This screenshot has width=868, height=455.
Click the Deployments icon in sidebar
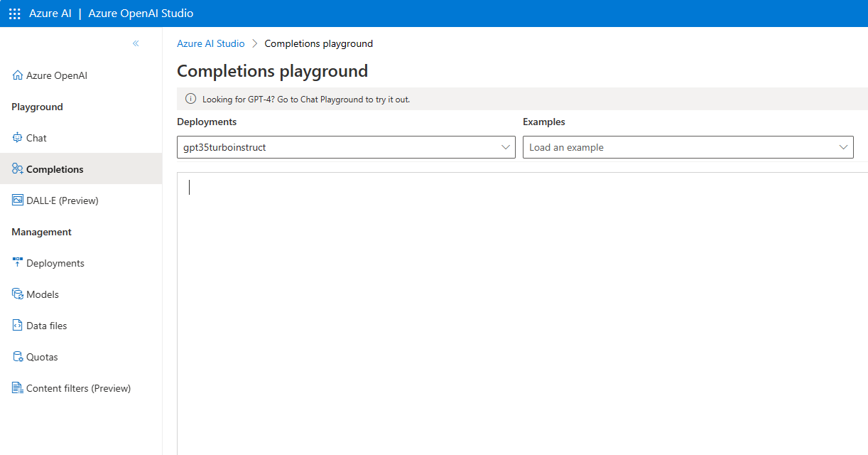18,263
